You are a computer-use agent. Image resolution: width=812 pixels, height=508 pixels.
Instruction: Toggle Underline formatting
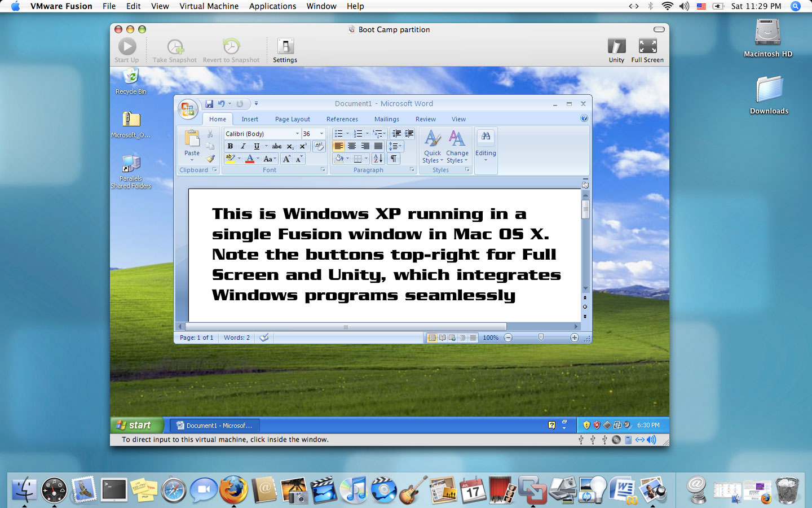(257, 146)
